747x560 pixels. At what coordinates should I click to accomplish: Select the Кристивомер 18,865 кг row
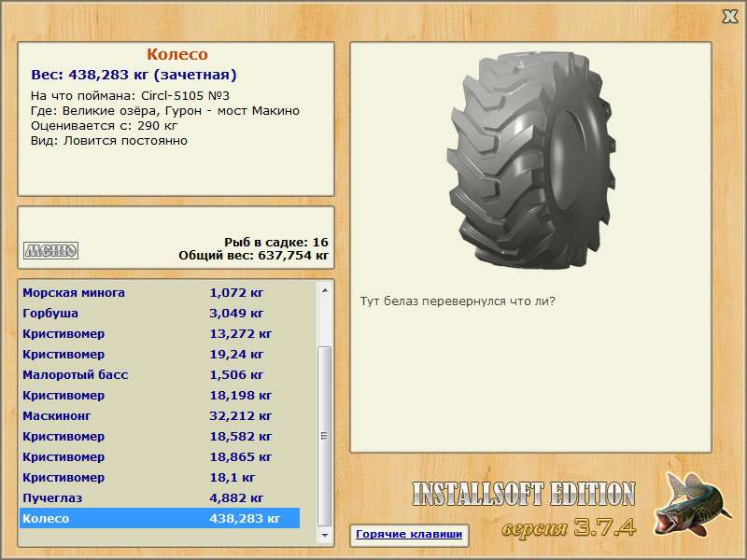[160, 456]
